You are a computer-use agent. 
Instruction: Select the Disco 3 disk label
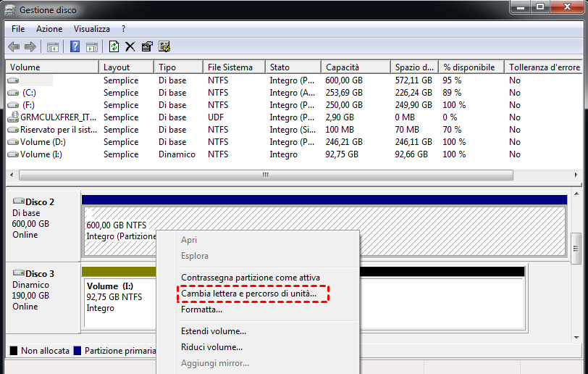point(40,274)
